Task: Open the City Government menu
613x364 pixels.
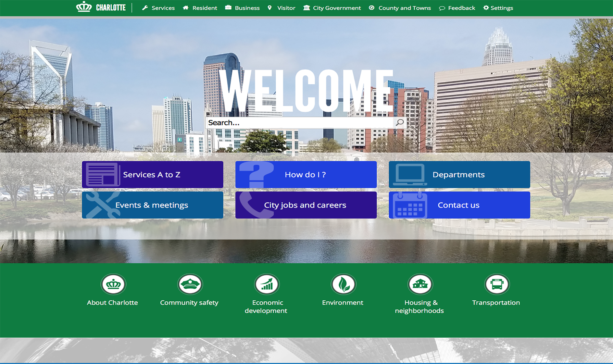Action: coord(332,8)
